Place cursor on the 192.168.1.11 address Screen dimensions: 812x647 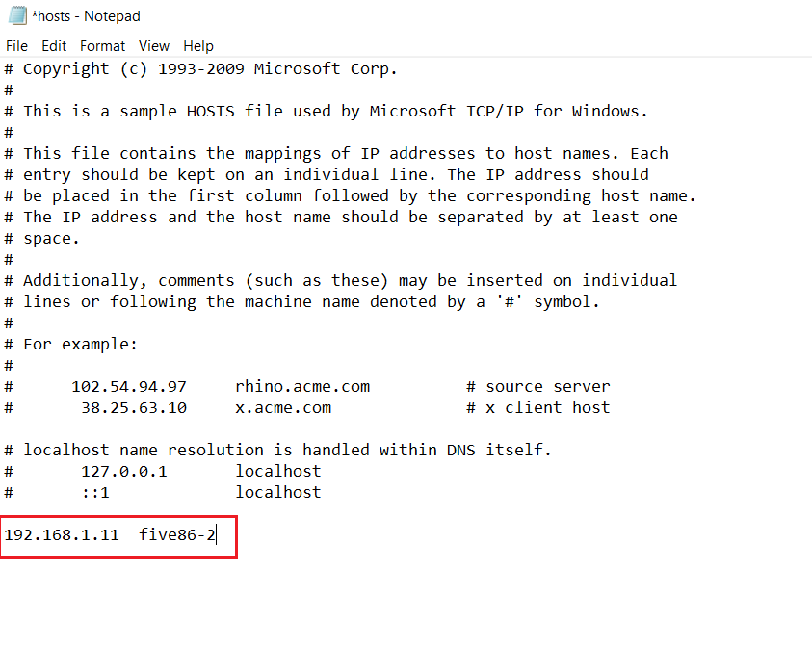[62, 532]
